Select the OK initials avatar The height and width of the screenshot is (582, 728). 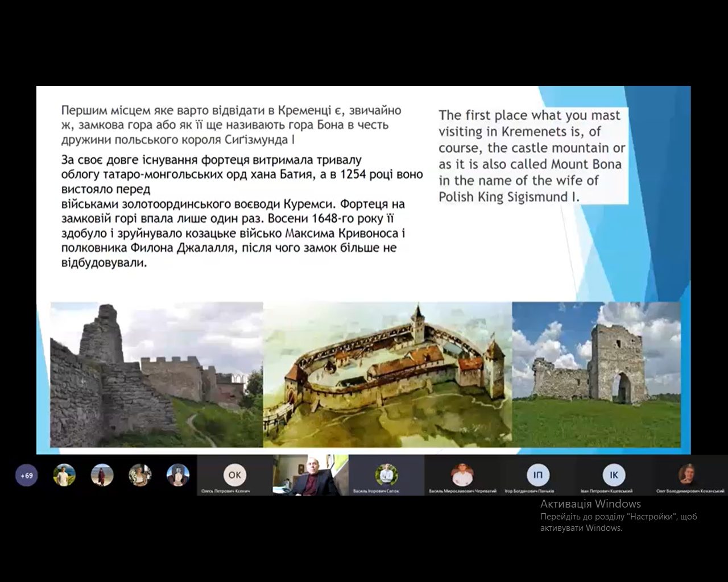234,474
